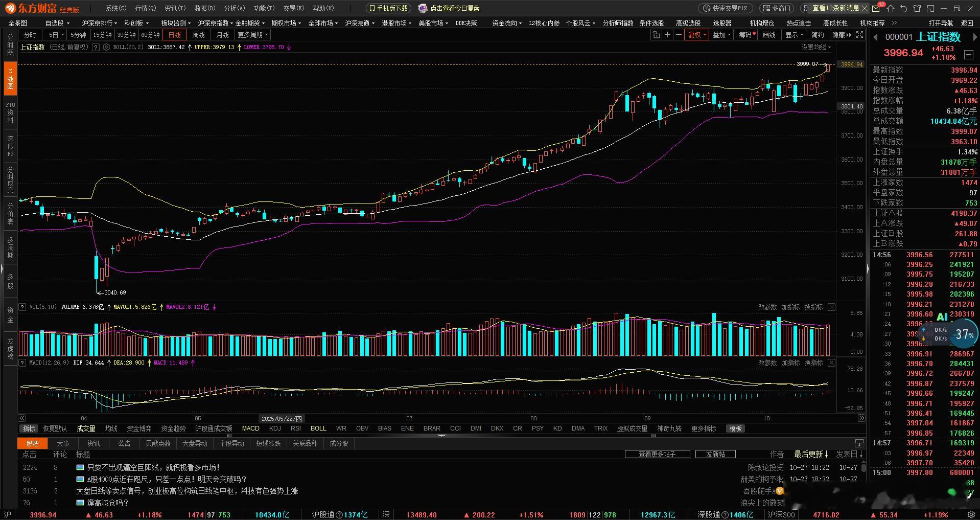This screenshot has height=520, width=980.
Task: Switch to 分时 chart period
Action: (x=30, y=35)
